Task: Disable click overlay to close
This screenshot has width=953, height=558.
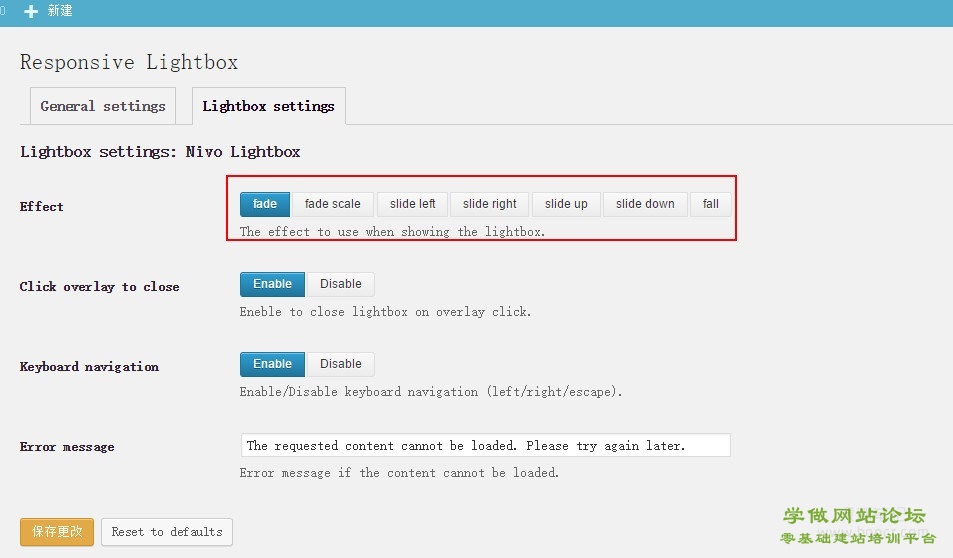Action: pyautogui.click(x=340, y=284)
